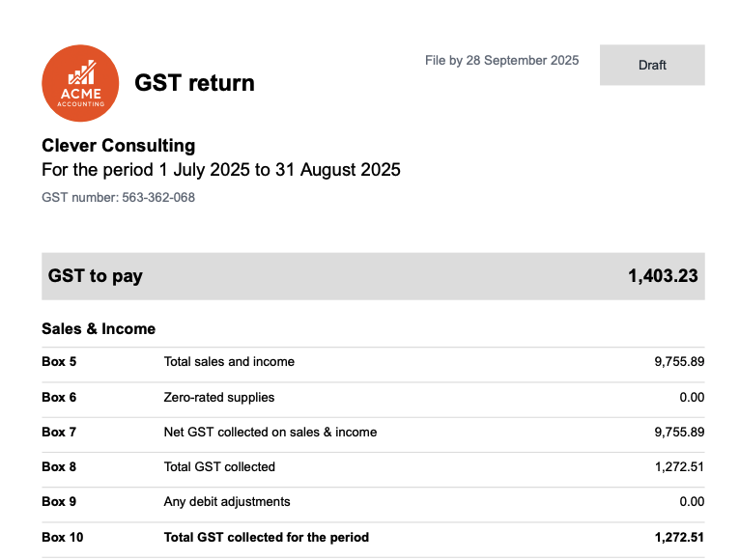Click the Box 7 amount 9,755.89

[679, 433]
